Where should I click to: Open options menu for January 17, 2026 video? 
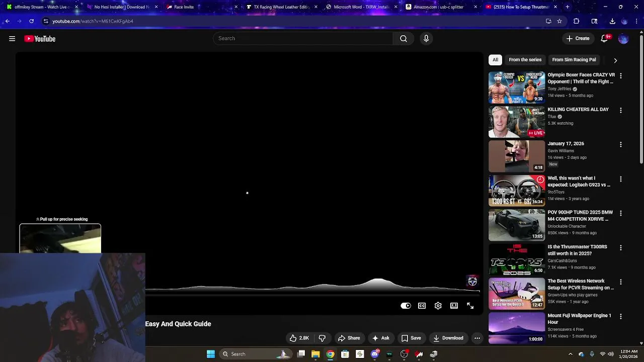pyautogui.click(x=620, y=144)
